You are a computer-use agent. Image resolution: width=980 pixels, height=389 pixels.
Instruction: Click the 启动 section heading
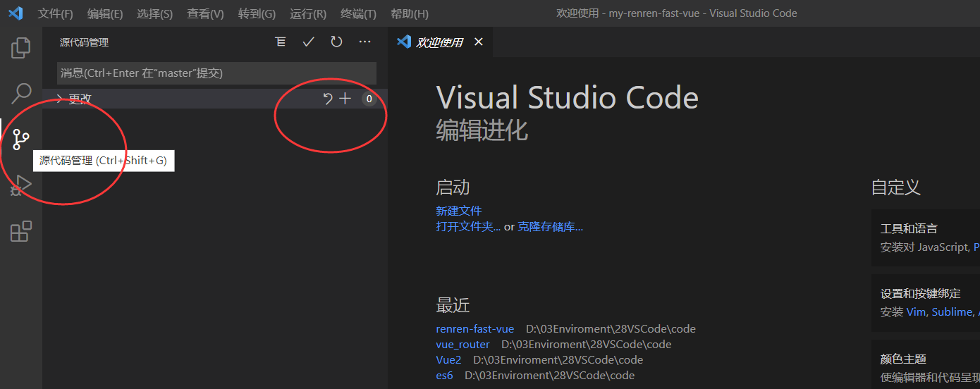tap(453, 187)
